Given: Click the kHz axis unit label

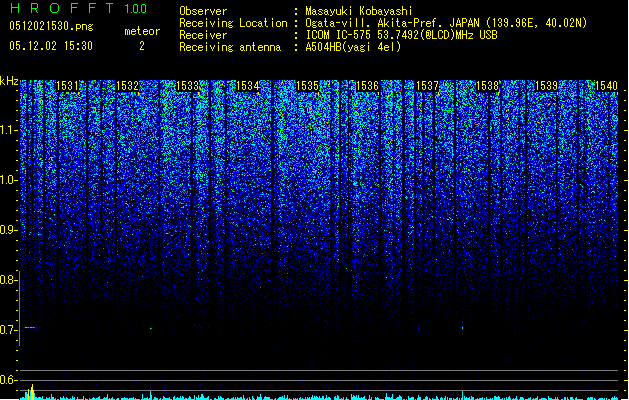Looking at the screenshot, I should coord(9,81).
